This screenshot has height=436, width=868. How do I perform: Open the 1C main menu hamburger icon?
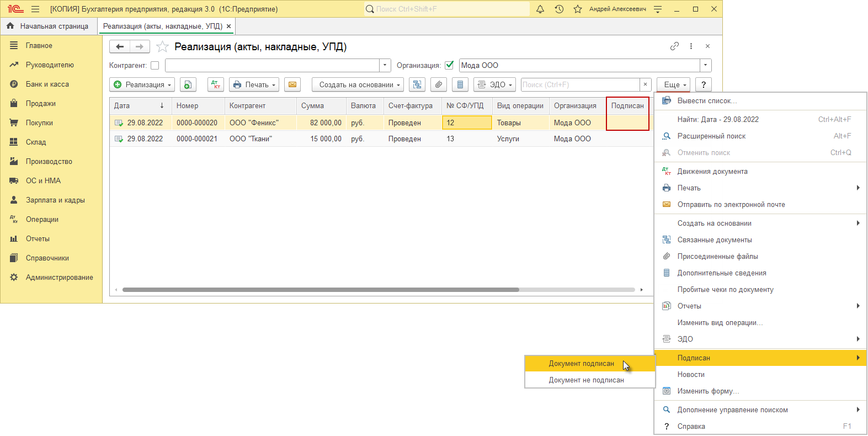tap(35, 9)
